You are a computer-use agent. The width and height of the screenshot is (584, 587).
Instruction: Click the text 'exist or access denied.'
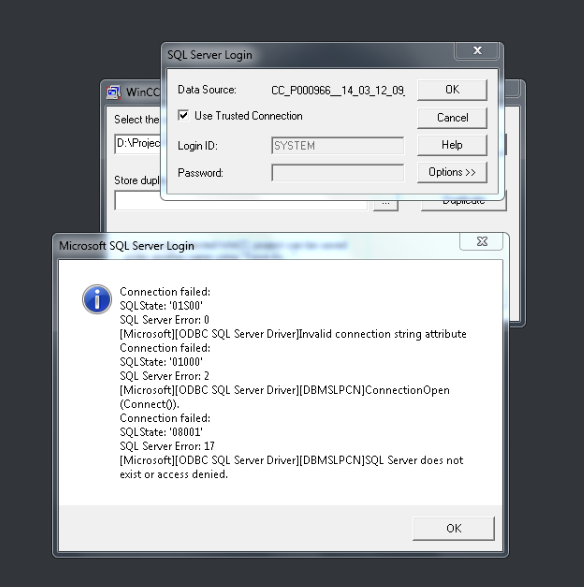coord(174,474)
